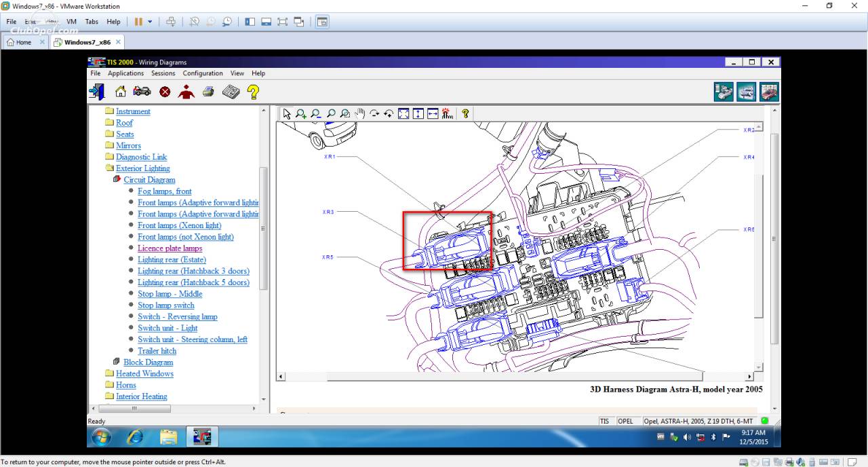Pause the virtual machine in VMware toolbar
868x467 pixels.
(x=138, y=22)
